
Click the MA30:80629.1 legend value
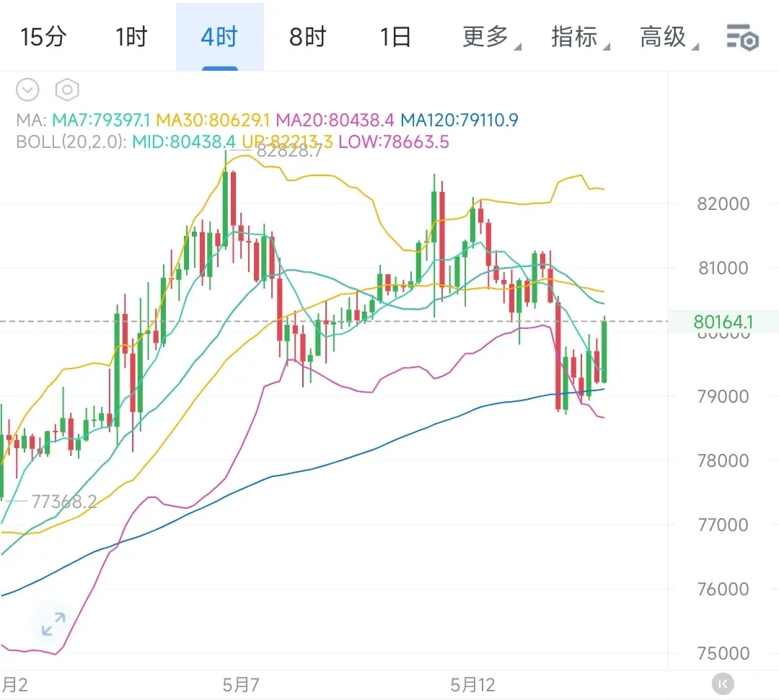click(213, 120)
